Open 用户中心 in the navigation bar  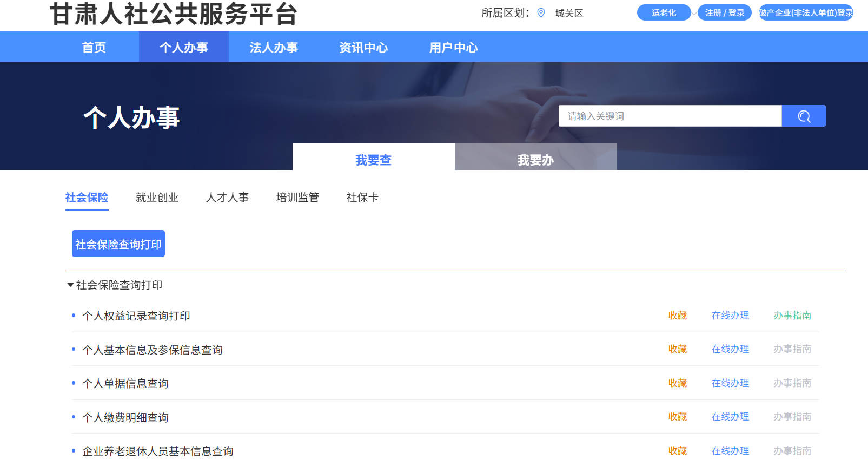coord(453,47)
